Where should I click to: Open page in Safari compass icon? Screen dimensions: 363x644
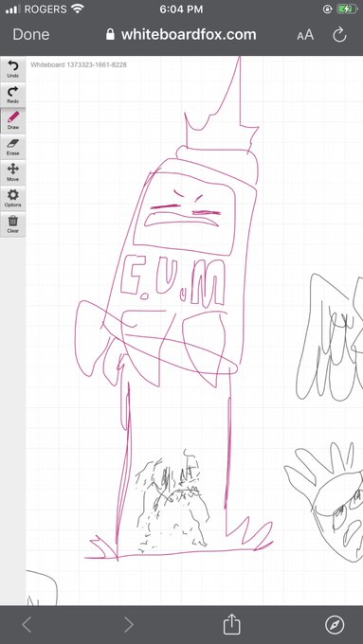pos(335,625)
